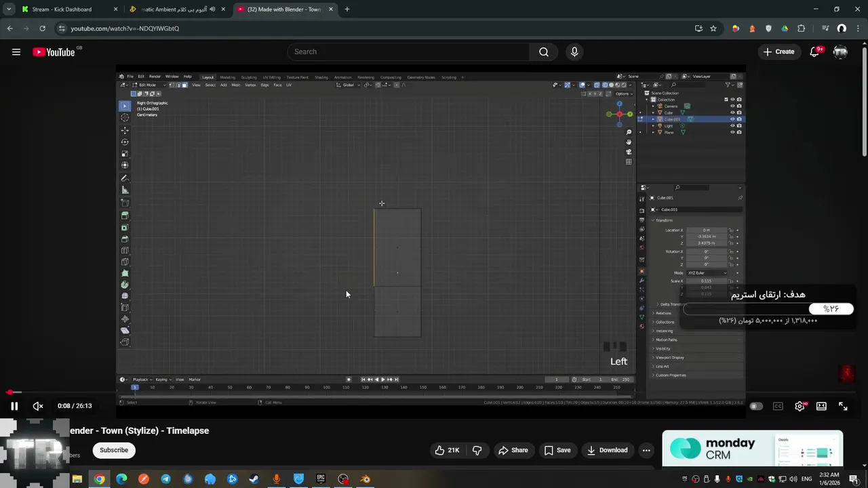Image resolution: width=868 pixels, height=488 pixels.
Task: Open Chrome tab search dropdown arrow
Action: coord(9,9)
